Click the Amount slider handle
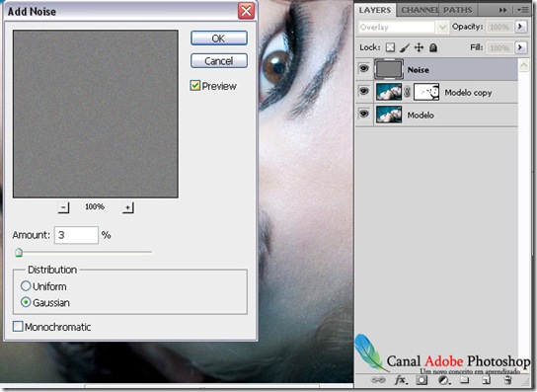 click(x=19, y=253)
